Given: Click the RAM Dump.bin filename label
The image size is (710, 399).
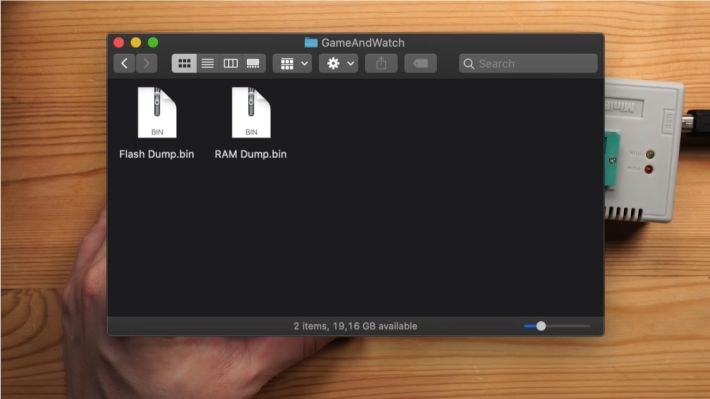Looking at the screenshot, I should tap(250, 154).
